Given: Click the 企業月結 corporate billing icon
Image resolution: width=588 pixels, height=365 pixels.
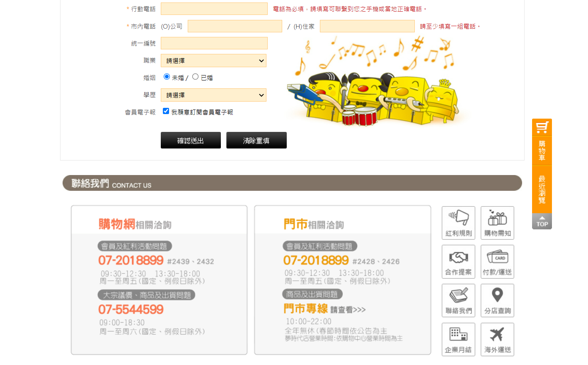Looking at the screenshot, I should (458, 339).
